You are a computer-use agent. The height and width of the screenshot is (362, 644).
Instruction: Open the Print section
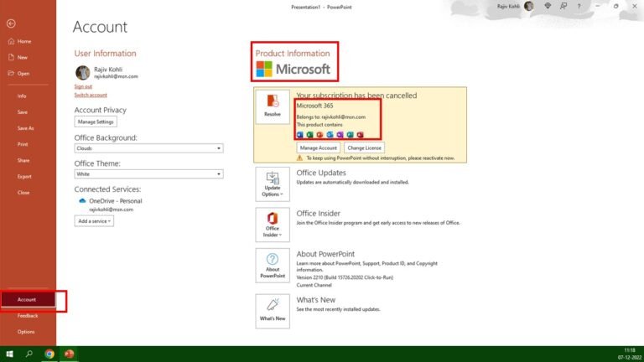[23, 144]
